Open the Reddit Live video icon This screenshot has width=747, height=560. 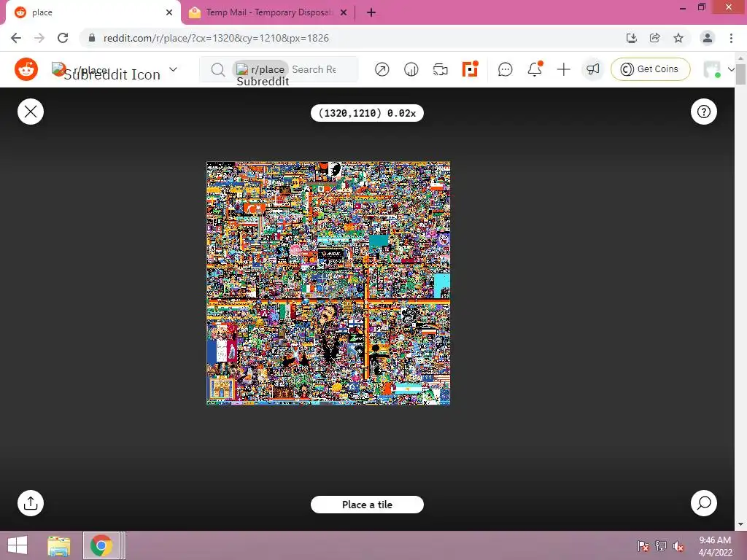pos(440,69)
